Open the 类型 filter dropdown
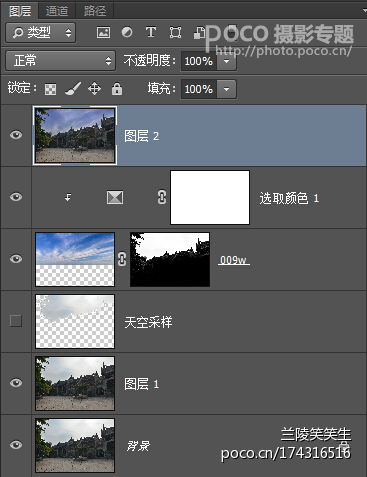The width and height of the screenshot is (367, 477). click(x=41, y=33)
